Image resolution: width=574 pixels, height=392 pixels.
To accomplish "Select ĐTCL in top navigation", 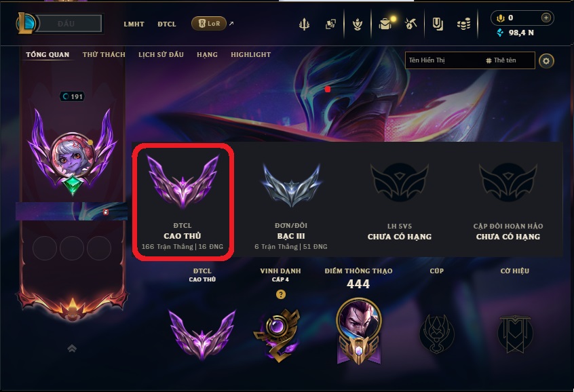I will click(x=167, y=24).
